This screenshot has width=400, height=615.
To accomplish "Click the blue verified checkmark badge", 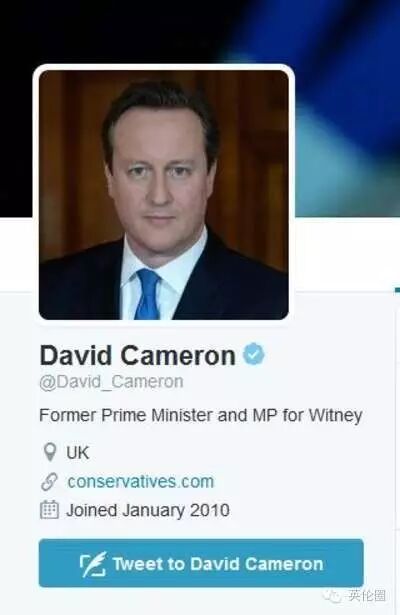I will [254, 354].
